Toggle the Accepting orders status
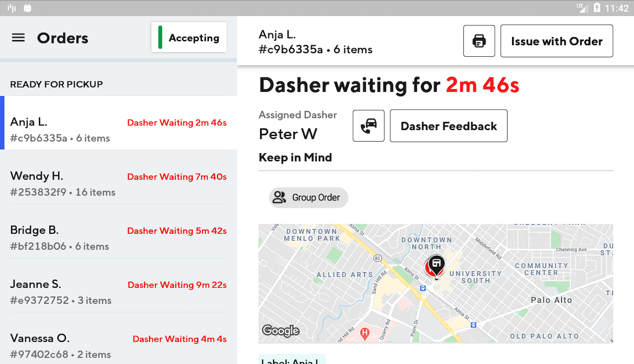Screen dimensions: 634x364 [189, 37]
